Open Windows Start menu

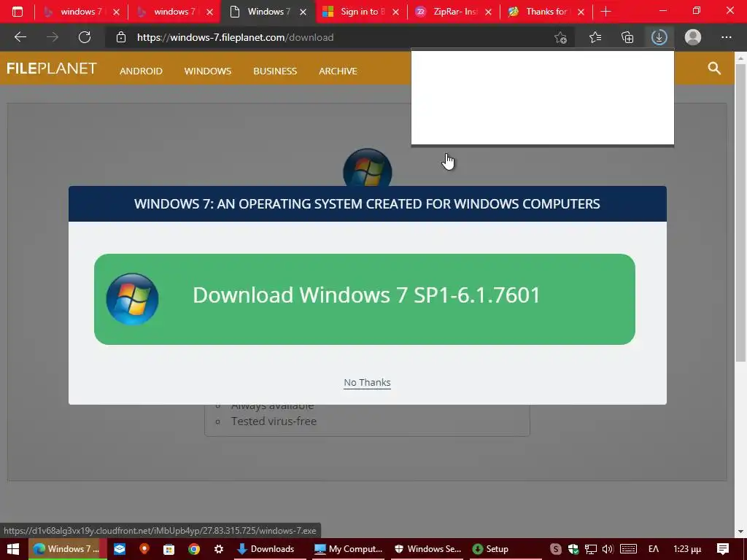(x=13, y=549)
